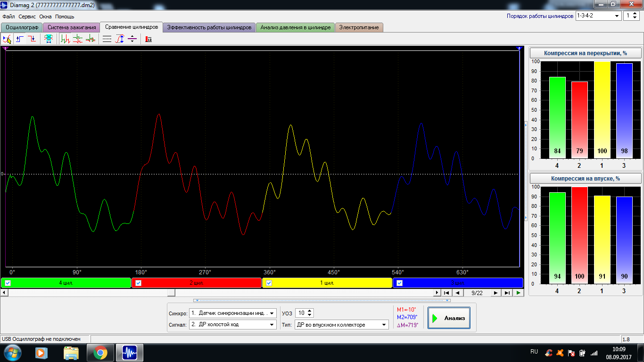This screenshot has height=362, width=644.
Task: Open media player from taskbar
Action: [41, 353]
